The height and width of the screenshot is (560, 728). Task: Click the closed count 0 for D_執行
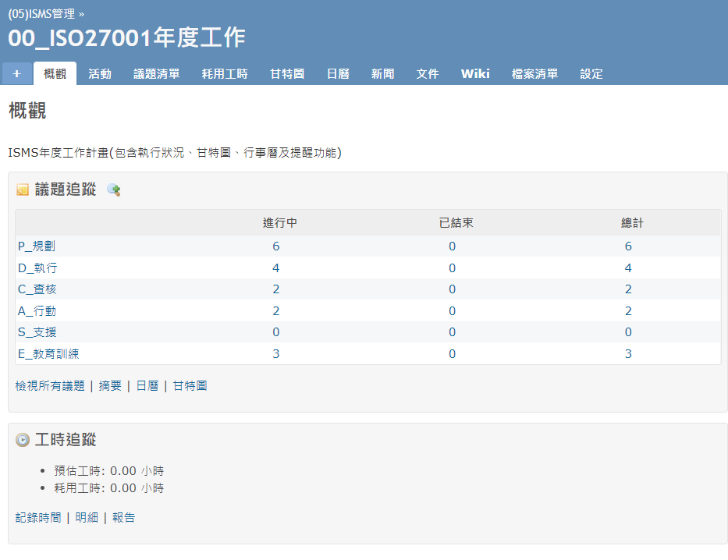453,268
